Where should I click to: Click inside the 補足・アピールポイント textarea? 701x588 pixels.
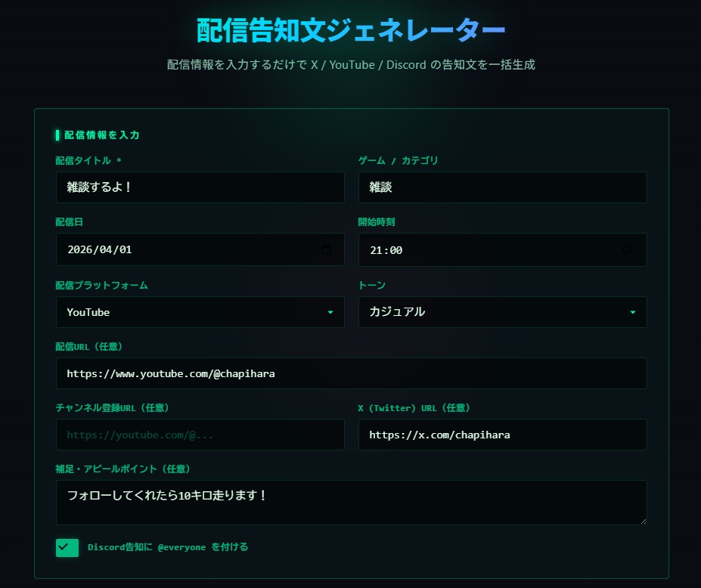pyautogui.click(x=351, y=503)
